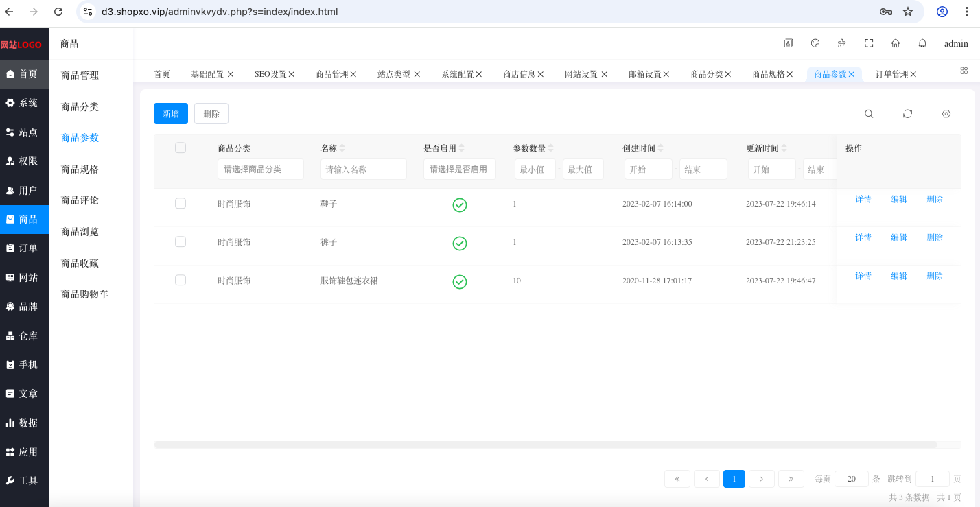980x507 pixels.
Task: Sort by the 创建时间 column arrows
Action: click(661, 148)
